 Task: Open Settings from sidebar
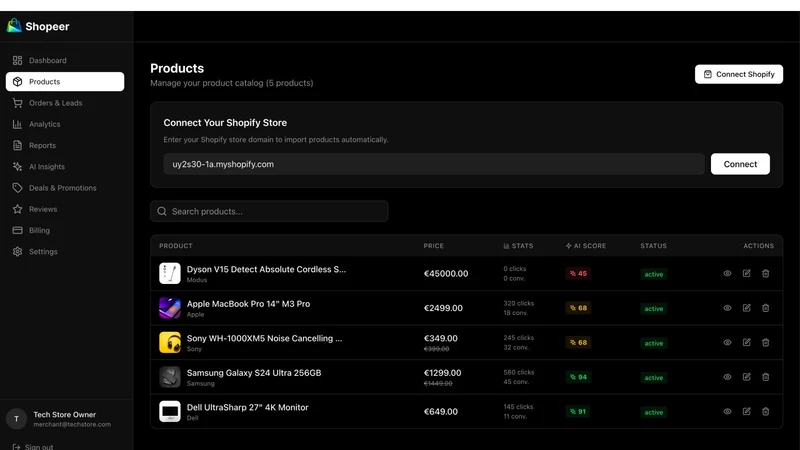(x=65, y=252)
